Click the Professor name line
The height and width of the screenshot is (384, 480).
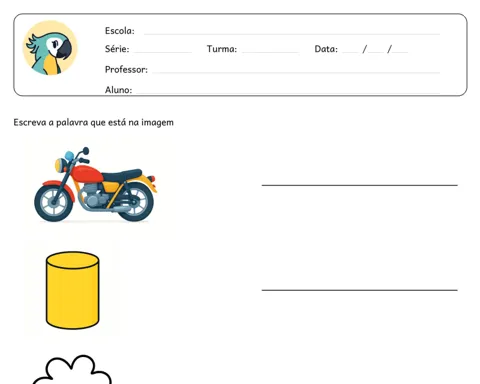(x=296, y=72)
